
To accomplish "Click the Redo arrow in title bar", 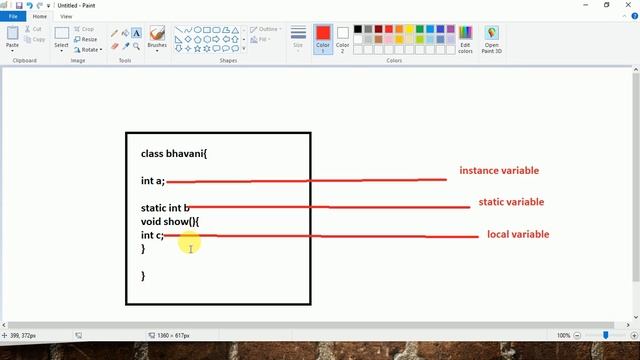I will coord(40,5).
